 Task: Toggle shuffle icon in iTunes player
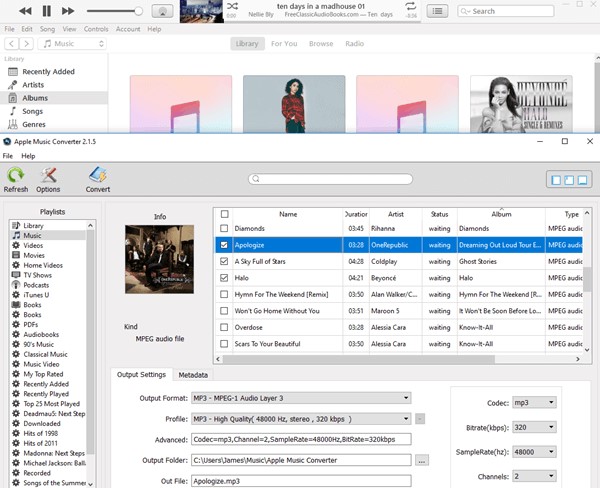coord(232,6)
